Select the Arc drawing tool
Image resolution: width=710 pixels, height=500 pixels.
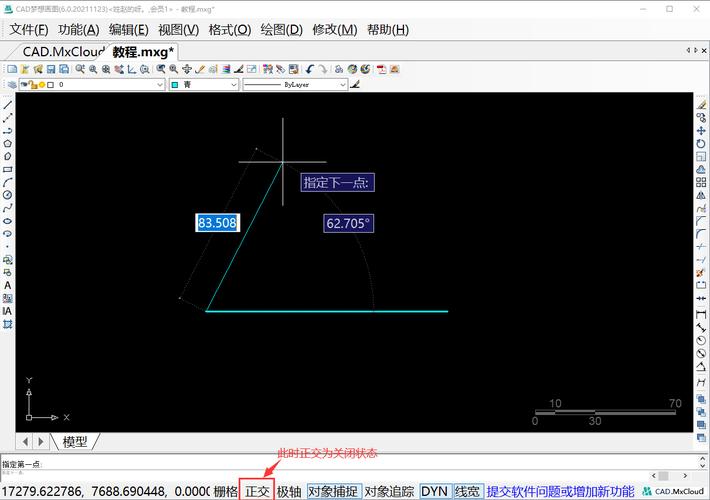tap(7, 183)
